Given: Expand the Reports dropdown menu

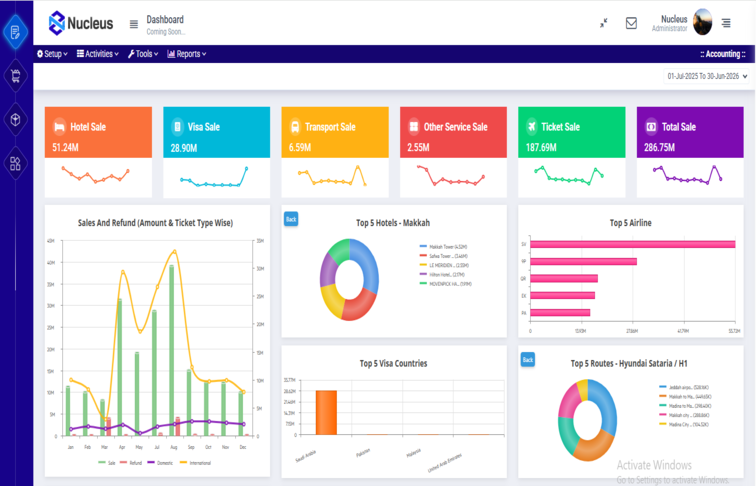Looking at the screenshot, I should (x=187, y=54).
